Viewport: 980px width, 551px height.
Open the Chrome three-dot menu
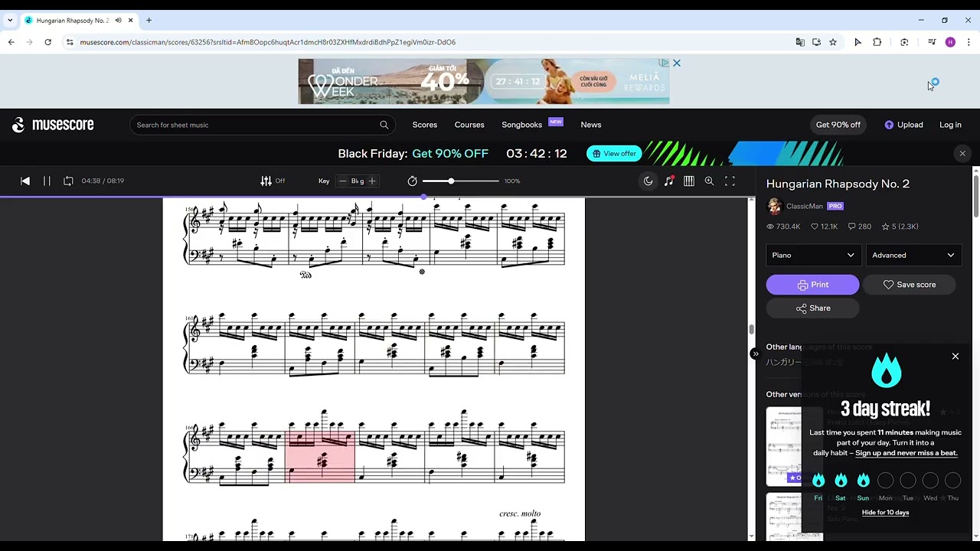(969, 42)
